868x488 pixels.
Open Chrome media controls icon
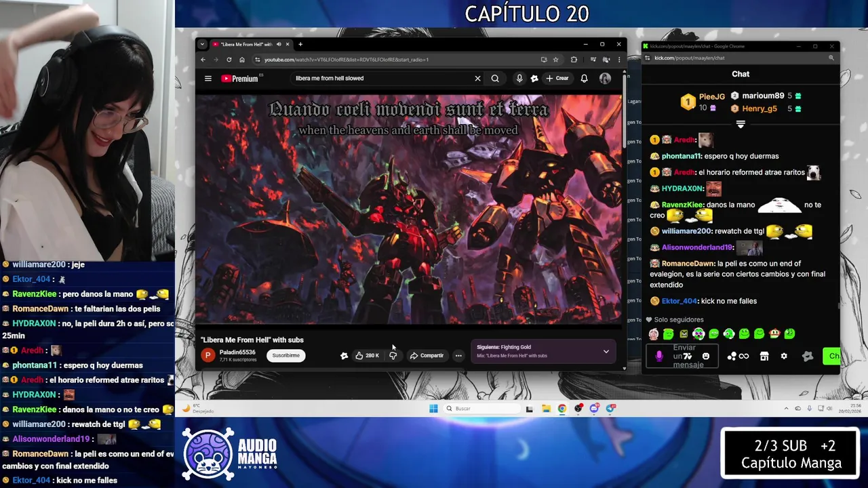click(x=592, y=60)
